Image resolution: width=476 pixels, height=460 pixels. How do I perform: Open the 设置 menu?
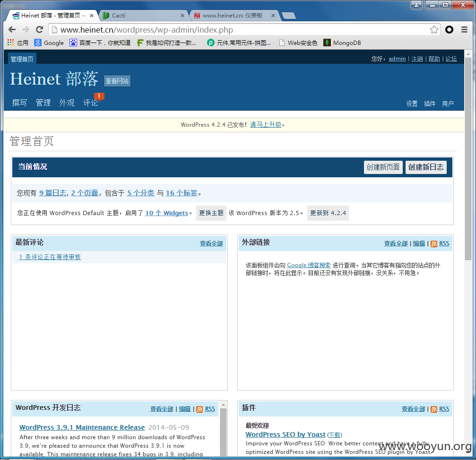[412, 104]
